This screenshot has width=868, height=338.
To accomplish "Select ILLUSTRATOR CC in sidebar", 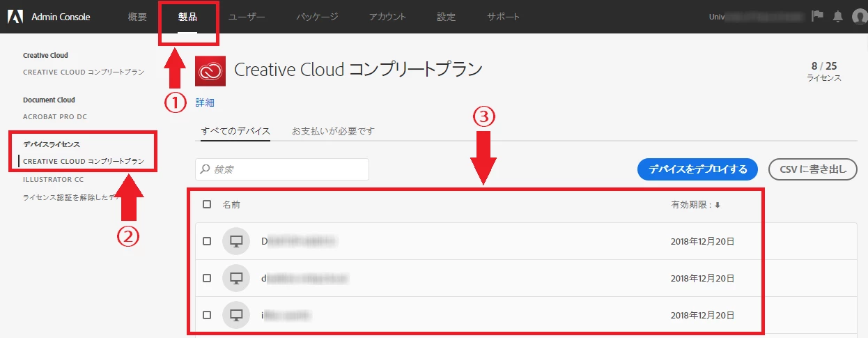I will pyautogui.click(x=53, y=179).
